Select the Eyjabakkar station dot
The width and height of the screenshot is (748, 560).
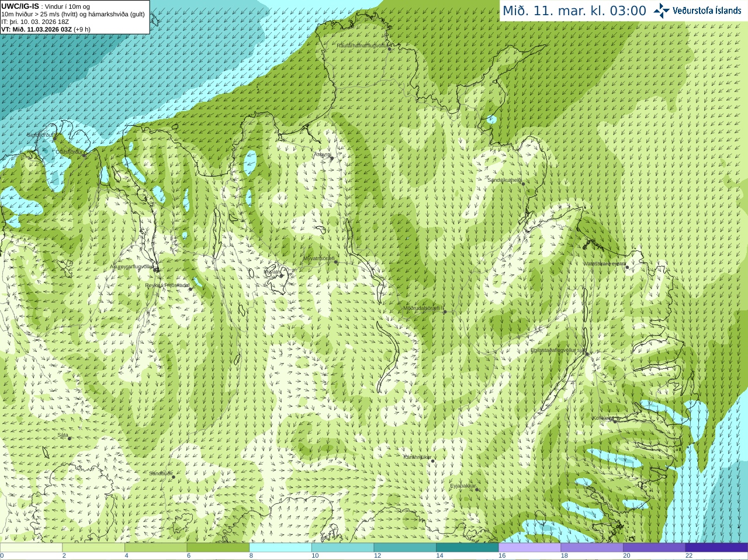tap(477, 489)
